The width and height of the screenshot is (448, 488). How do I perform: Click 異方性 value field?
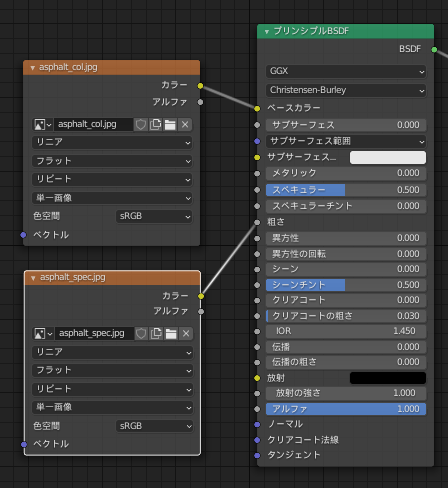point(346,238)
